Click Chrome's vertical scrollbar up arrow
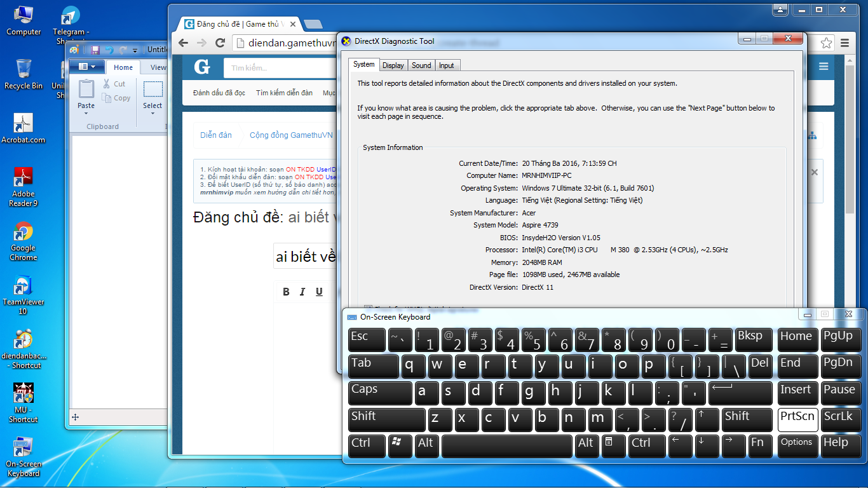The width and height of the screenshot is (868, 488). click(850, 60)
